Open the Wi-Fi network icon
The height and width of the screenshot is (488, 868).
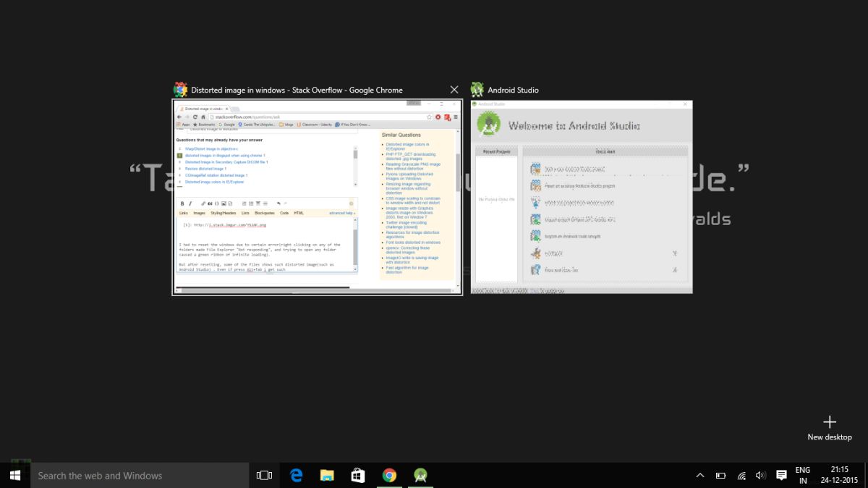(x=741, y=476)
